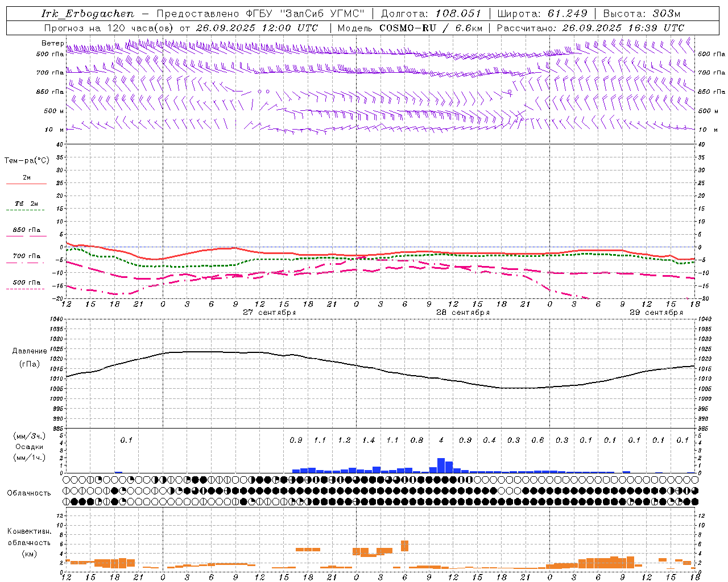Click the 'Прогноз на 120 часа(ов)' text
Viewport: 728px width, 582px height.
[x=109, y=28]
